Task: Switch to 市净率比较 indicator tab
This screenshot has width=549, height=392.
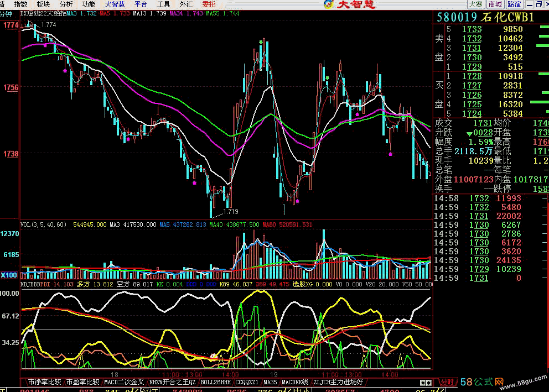Action: (44, 382)
